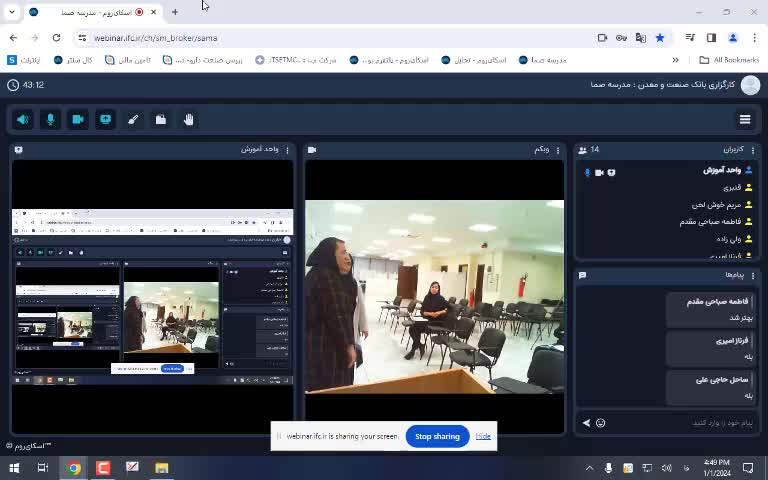Reload the page with the refresh icon

[56, 38]
